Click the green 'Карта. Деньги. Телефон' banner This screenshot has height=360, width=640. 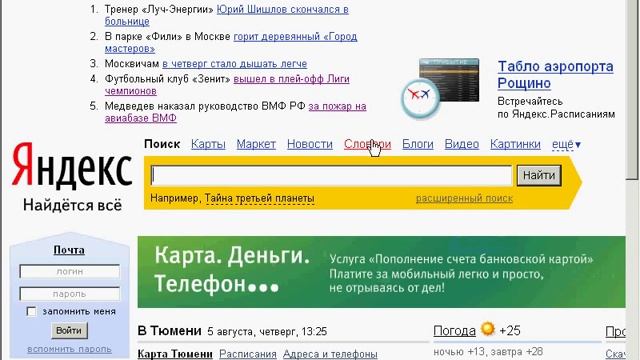tap(381, 272)
